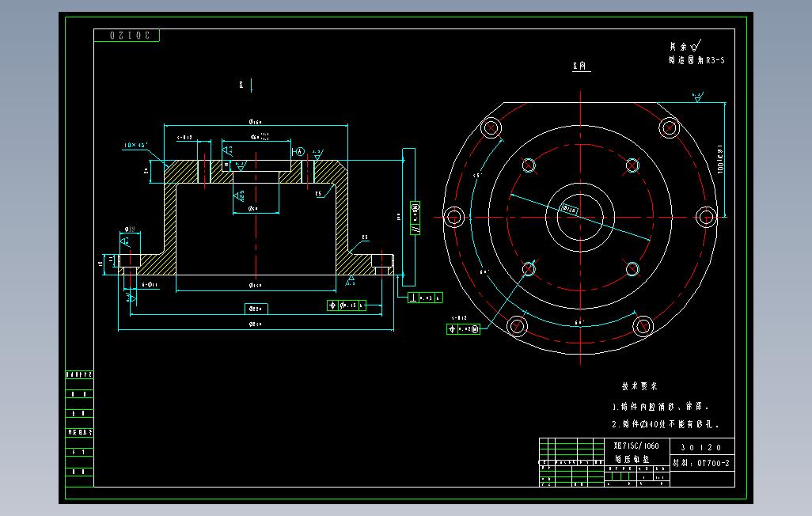Click the 6-Ø11 hole callout

point(150,284)
